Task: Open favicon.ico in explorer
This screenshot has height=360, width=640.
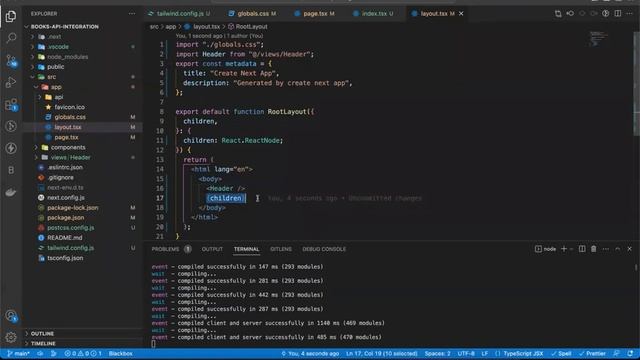Action: [69, 107]
